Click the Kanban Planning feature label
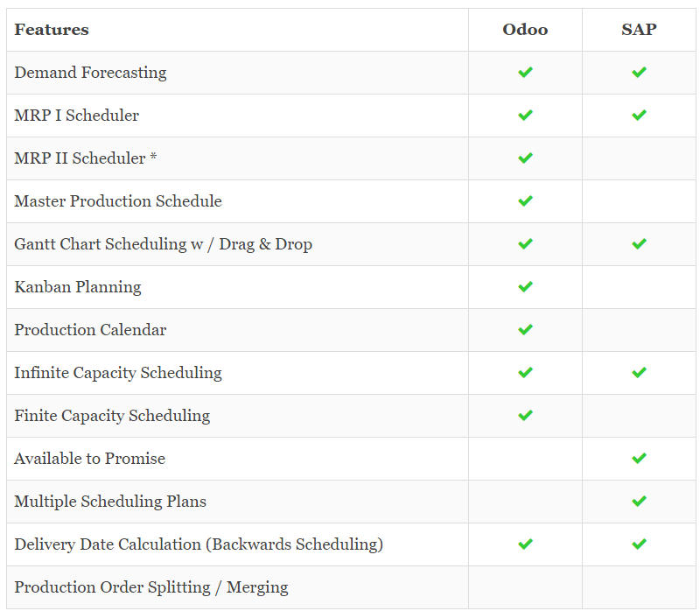 (78, 287)
